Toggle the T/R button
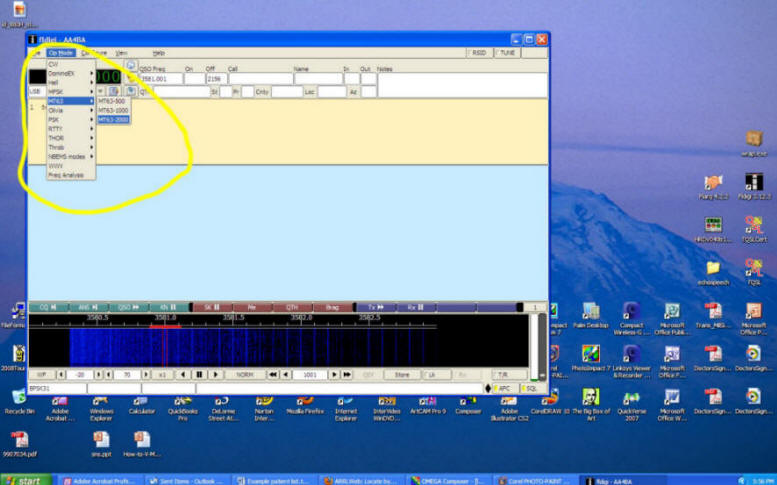 tap(508, 375)
